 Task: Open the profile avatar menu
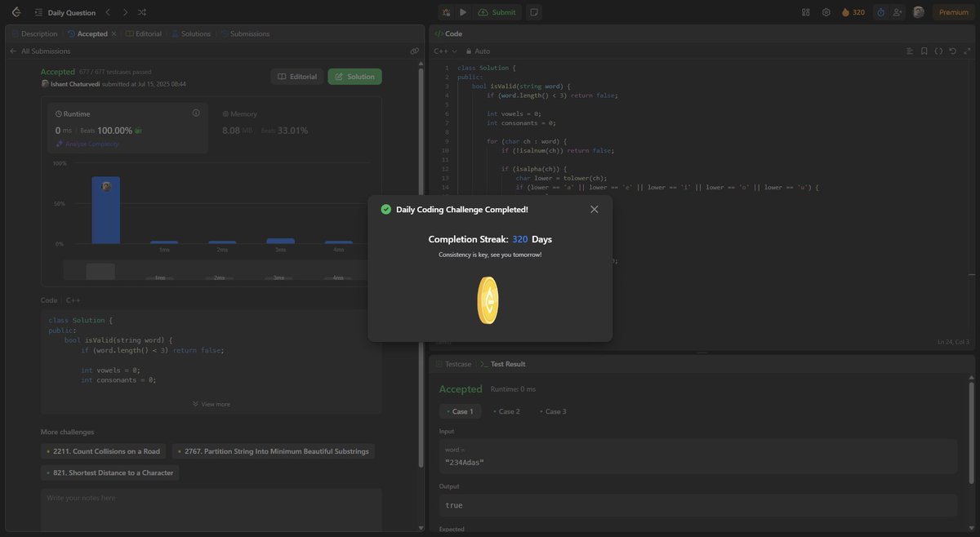919,12
